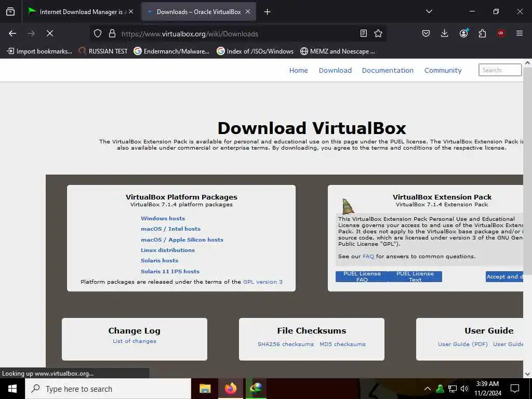Screen dimensions: 532x399
Task: Open the Firefox hamburger menu
Action: pyautogui.click(x=520, y=33)
